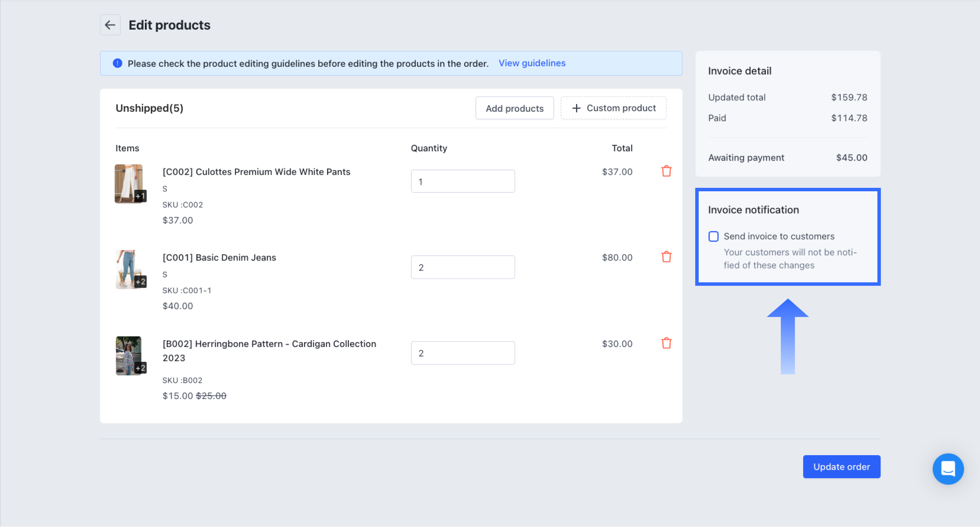This screenshot has width=980, height=527.
Task: Open the View guidelines link
Action: coord(532,63)
